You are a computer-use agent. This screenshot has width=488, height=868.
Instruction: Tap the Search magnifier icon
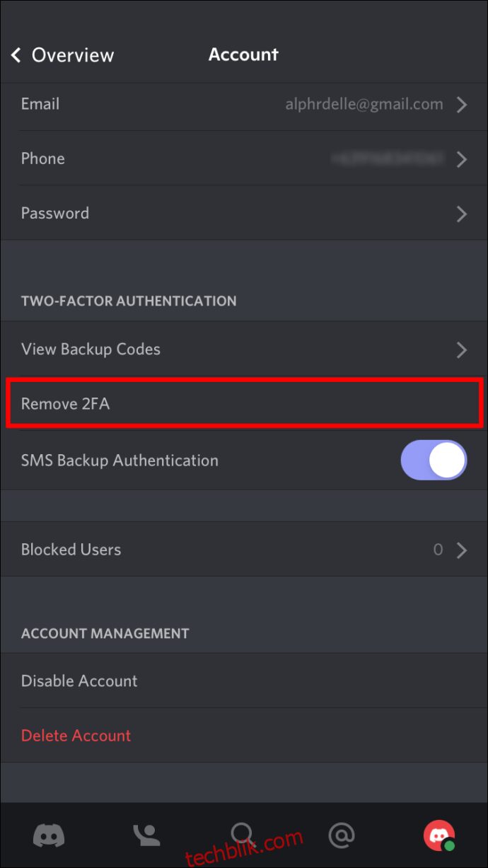[243, 835]
